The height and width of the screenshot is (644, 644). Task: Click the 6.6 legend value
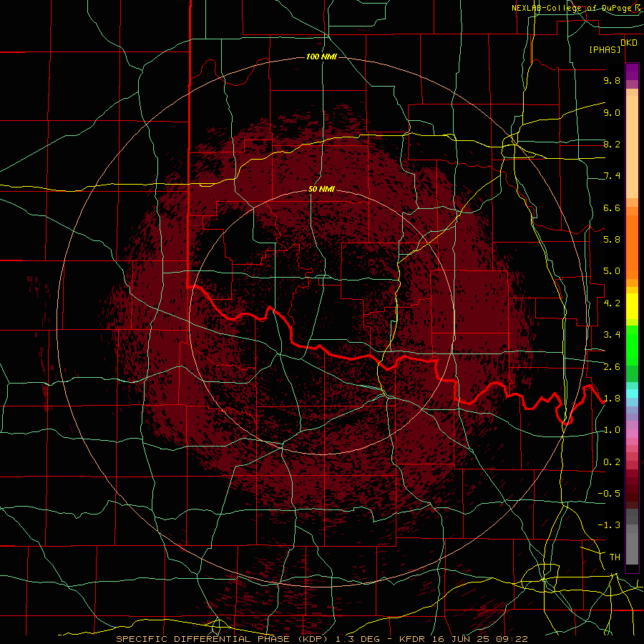click(x=612, y=208)
